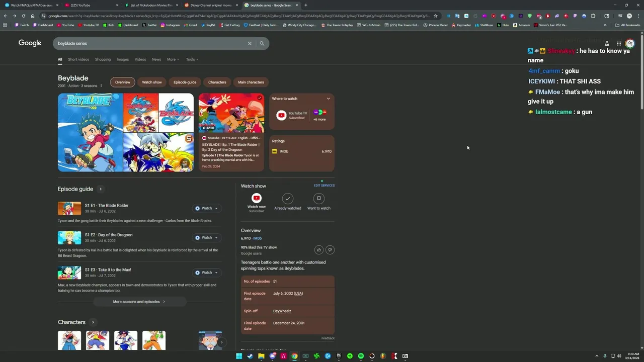644x362 pixels.
Task: Click the EDIT SERVICES link
Action: (324, 186)
